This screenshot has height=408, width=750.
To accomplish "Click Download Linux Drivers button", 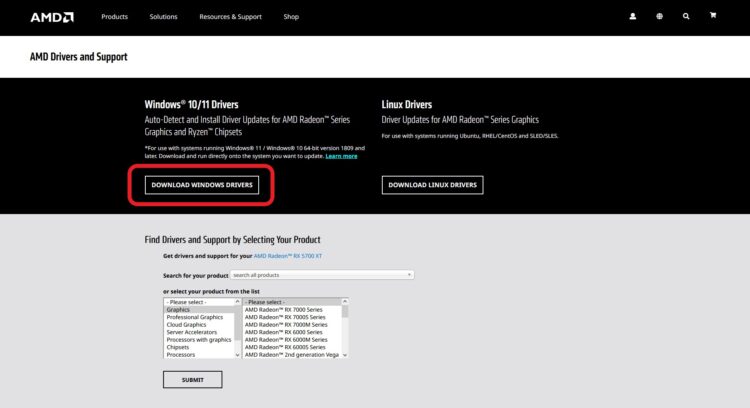I will tap(432, 185).
